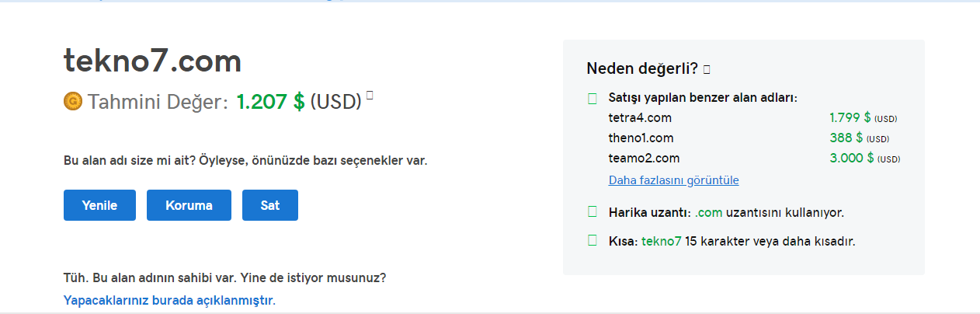
Task: Click the green .com extension text
Action: point(709,212)
